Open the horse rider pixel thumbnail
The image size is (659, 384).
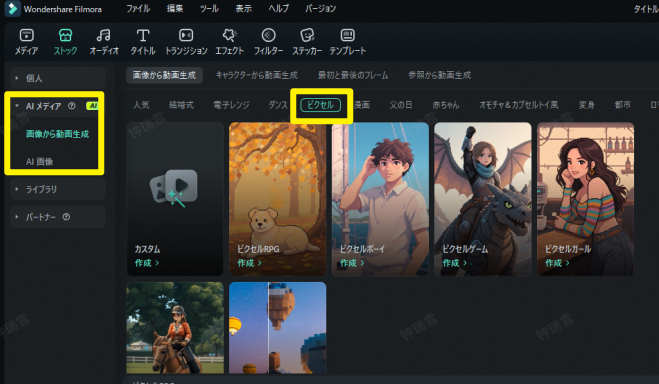pyautogui.click(x=175, y=328)
